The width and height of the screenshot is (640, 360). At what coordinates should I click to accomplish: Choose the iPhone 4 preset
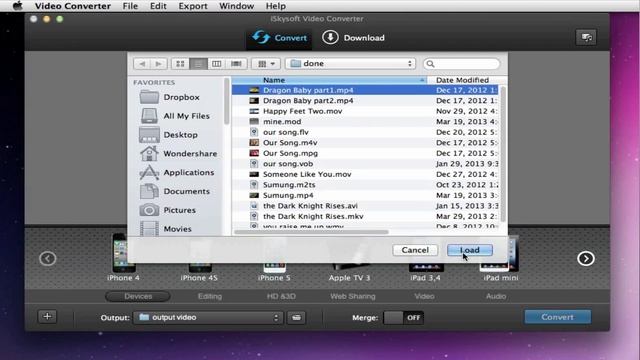coord(124,257)
